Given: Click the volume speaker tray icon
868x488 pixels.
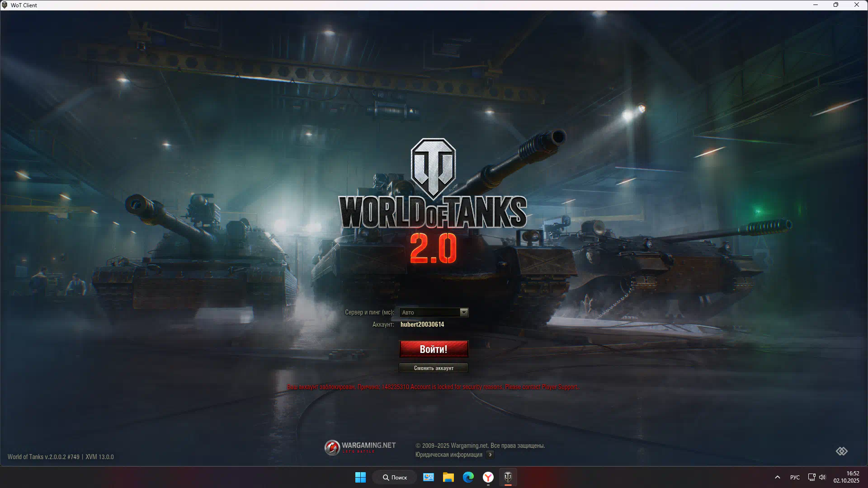Looking at the screenshot, I should click(822, 477).
